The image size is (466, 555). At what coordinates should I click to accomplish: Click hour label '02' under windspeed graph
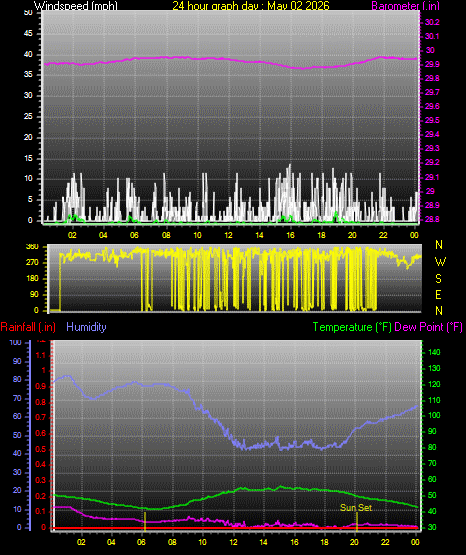[x=72, y=235]
